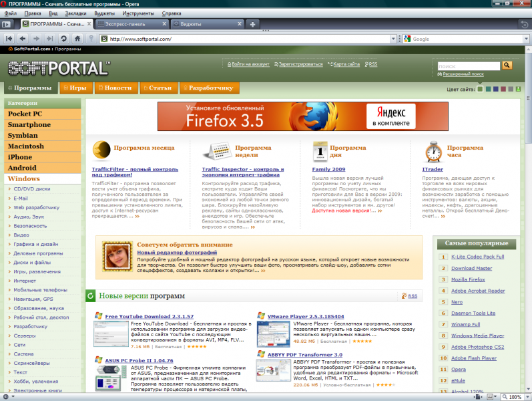The image size is (532, 401).
Task: Click the Программа часа alarm clock icon
Action: (x=434, y=152)
